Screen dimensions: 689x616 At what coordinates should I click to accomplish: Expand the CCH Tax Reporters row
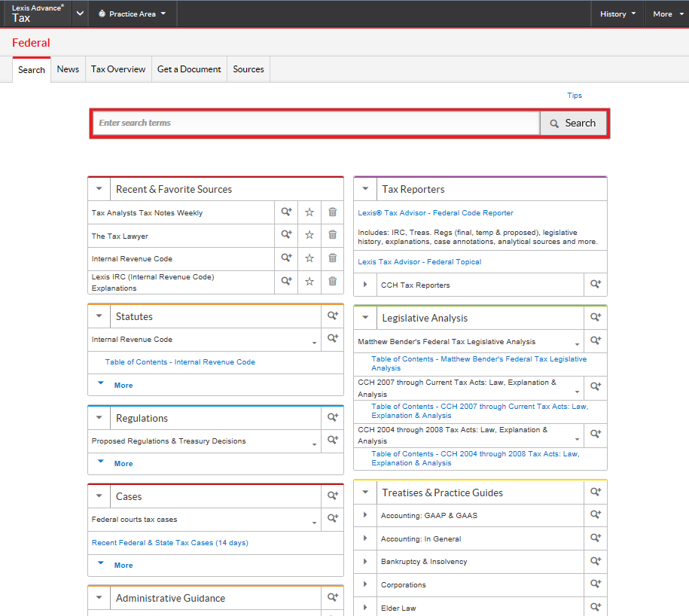365,284
